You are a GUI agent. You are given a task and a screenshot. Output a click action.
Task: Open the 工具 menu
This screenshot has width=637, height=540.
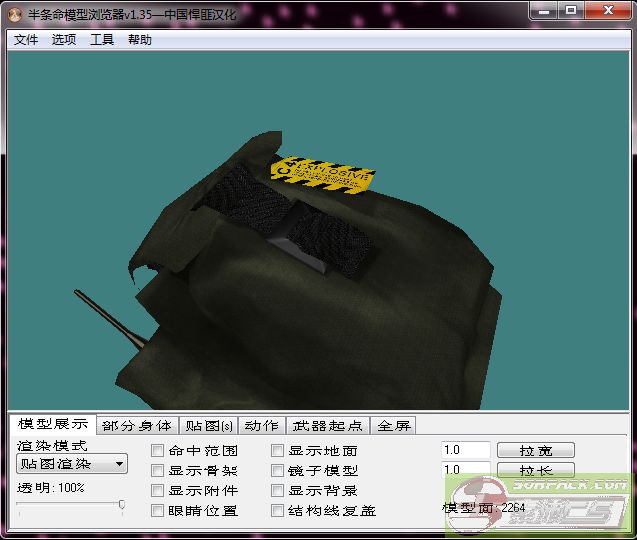point(102,40)
